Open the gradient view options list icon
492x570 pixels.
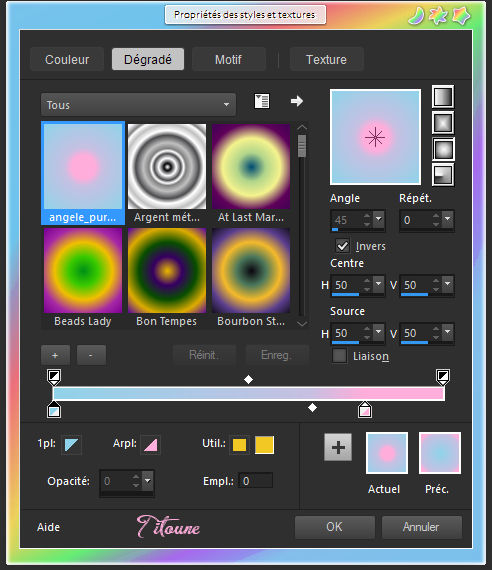(x=261, y=101)
